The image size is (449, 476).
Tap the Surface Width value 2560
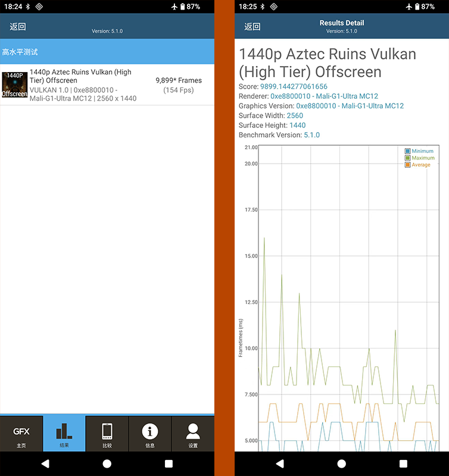295,115
